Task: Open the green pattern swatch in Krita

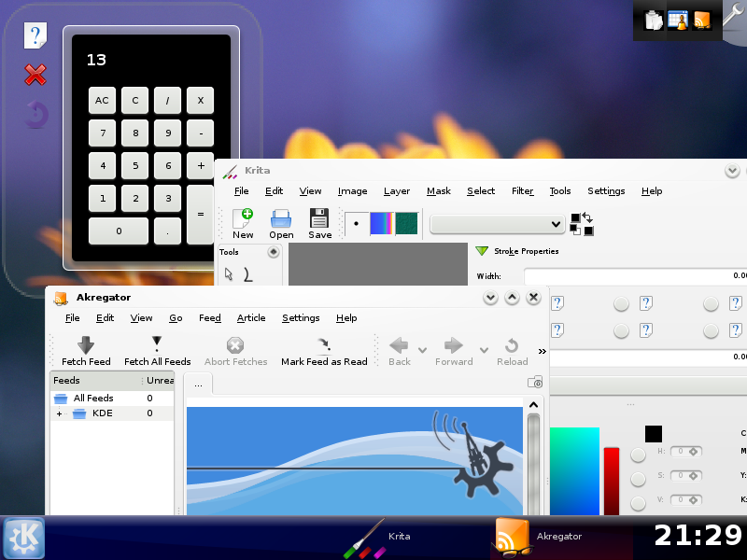Action: coord(406,223)
